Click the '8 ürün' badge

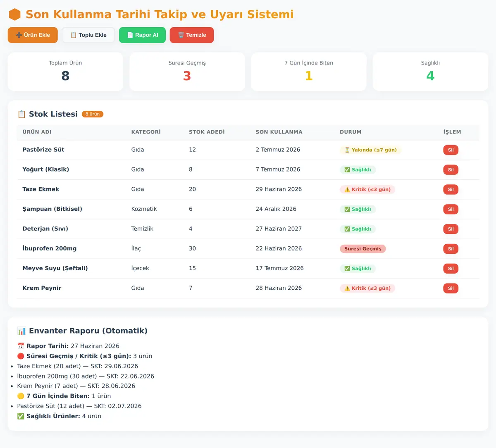(93, 114)
